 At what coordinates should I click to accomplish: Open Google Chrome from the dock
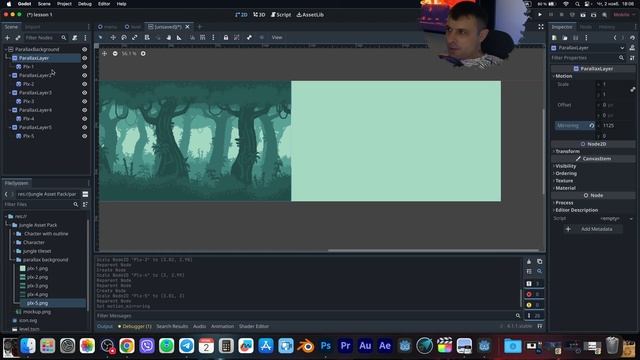pyautogui.click(x=127, y=346)
